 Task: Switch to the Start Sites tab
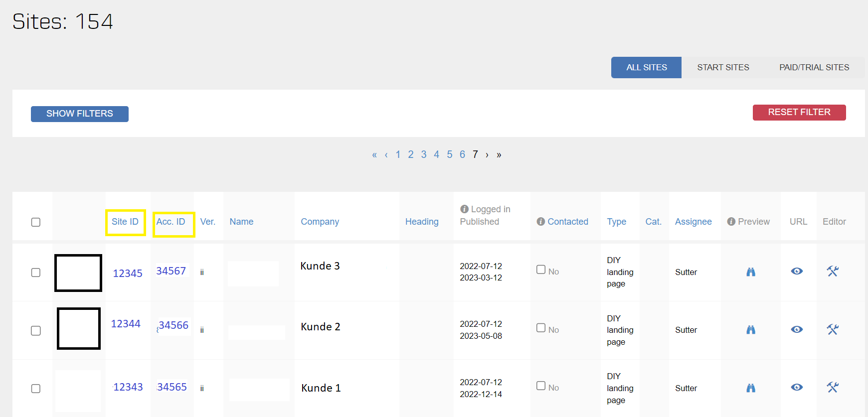tap(723, 67)
